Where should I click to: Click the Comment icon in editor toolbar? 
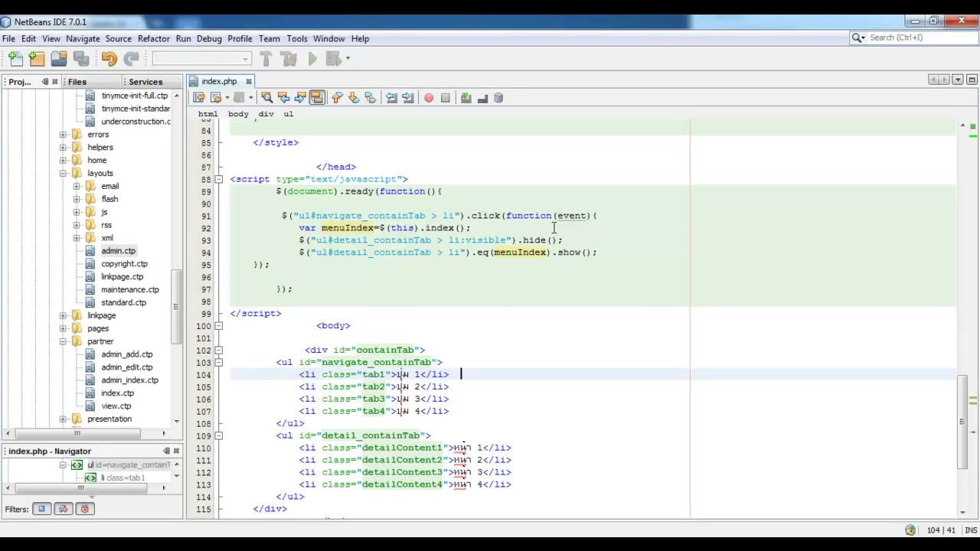[x=465, y=98]
